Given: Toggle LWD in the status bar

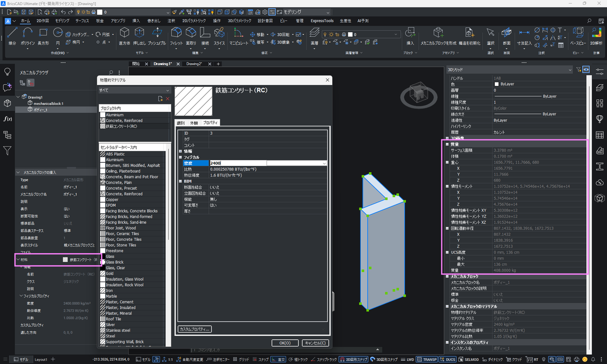Looking at the screenshot, I should tap(407, 359).
